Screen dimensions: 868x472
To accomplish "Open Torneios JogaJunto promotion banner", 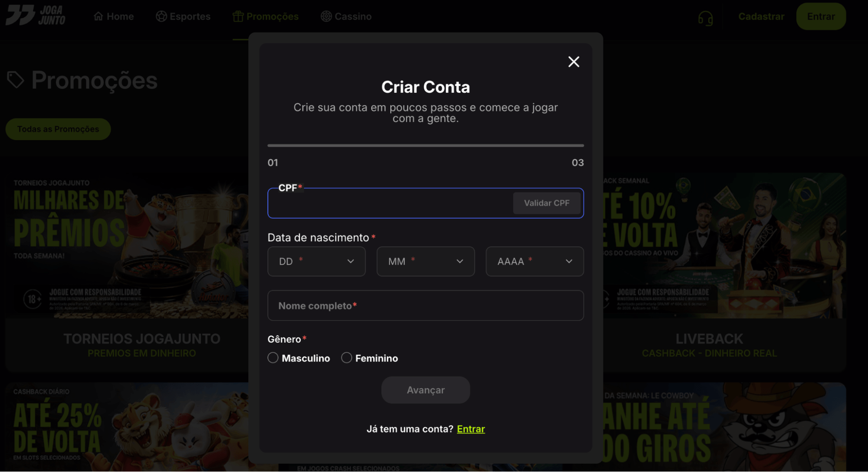I will coord(127,246).
